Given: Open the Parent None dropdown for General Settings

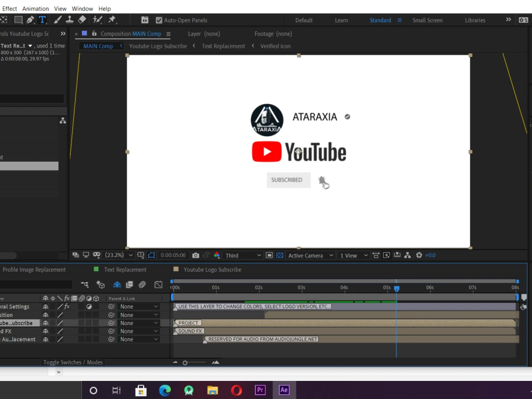Looking at the screenshot, I should (138, 306).
